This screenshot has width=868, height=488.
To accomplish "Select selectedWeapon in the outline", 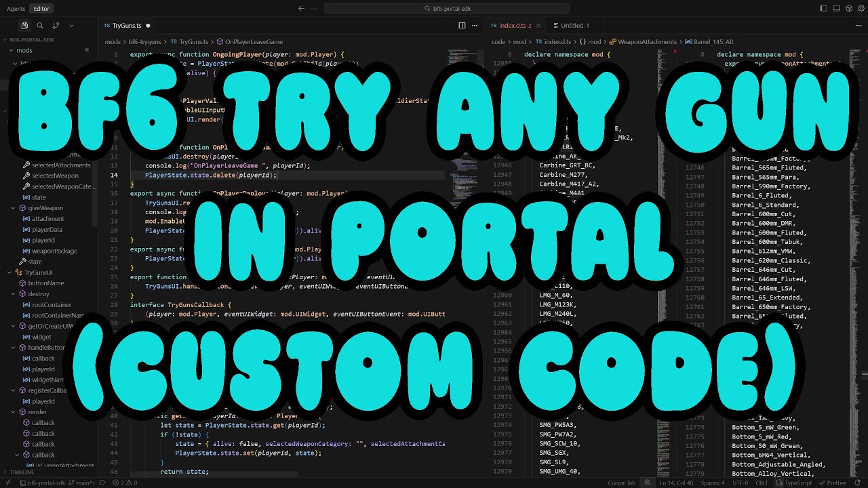I will click(x=55, y=176).
